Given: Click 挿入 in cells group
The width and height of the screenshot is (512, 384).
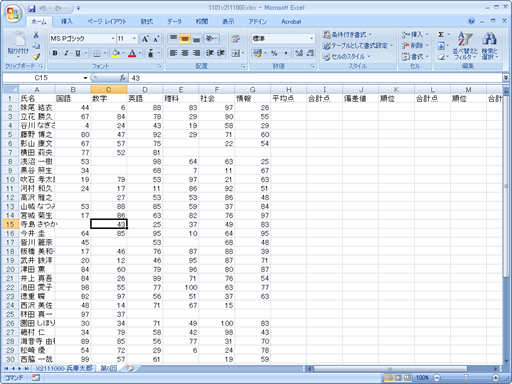Looking at the screenshot, I should point(415,35).
